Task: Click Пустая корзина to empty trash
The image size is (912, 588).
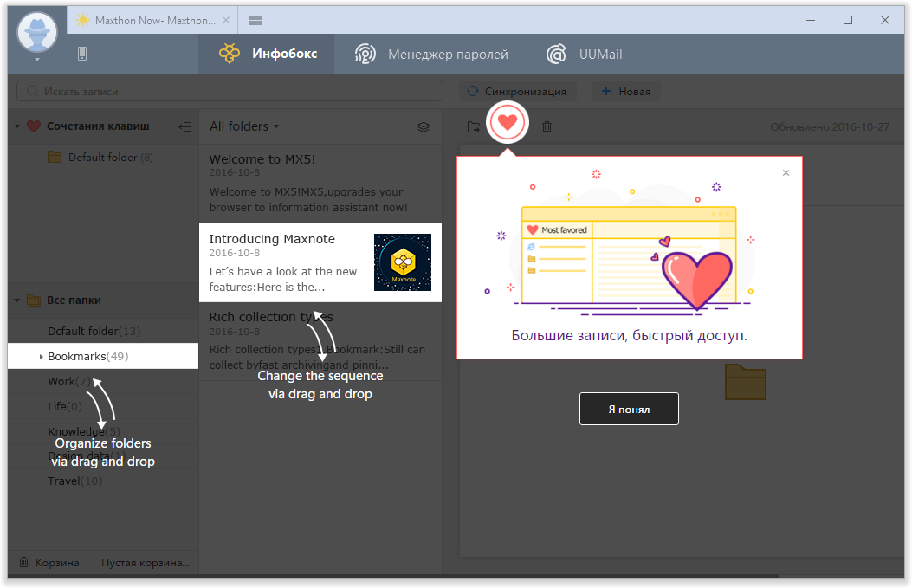Action: pos(146,562)
